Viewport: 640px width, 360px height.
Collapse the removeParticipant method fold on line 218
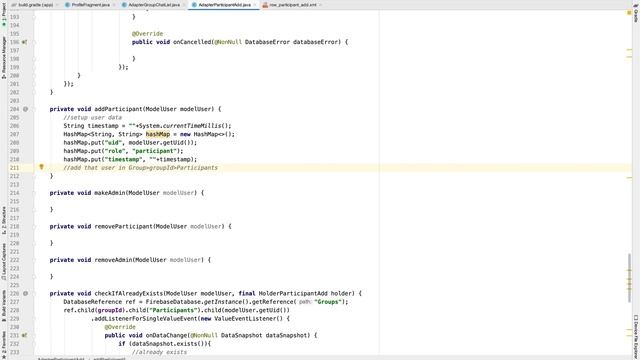pyautogui.click(x=34, y=226)
